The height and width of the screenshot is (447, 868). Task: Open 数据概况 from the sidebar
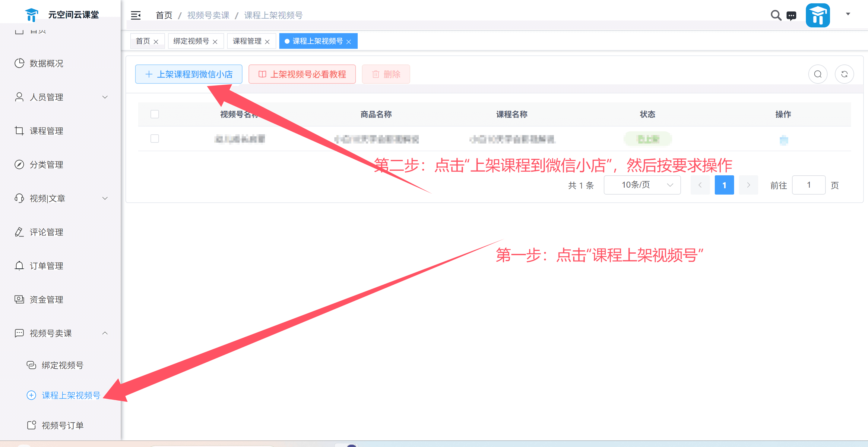tap(46, 63)
